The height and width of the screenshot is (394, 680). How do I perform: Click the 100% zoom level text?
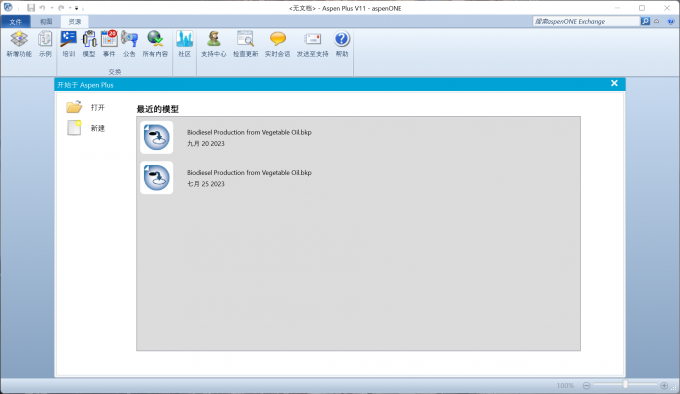click(x=565, y=385)
